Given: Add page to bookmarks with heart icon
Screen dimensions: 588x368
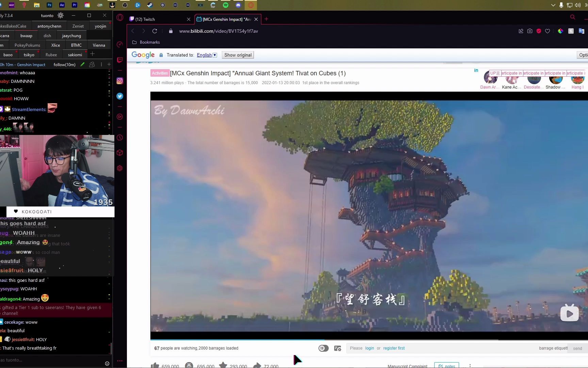Looking at the screenshot, I should coord(548,31).
